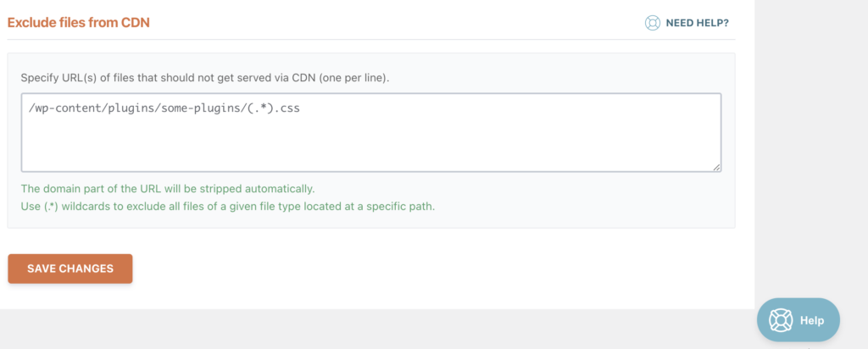Select the Exclude files from CDN heading
868x349 pixels.
(x=79, y=23)
